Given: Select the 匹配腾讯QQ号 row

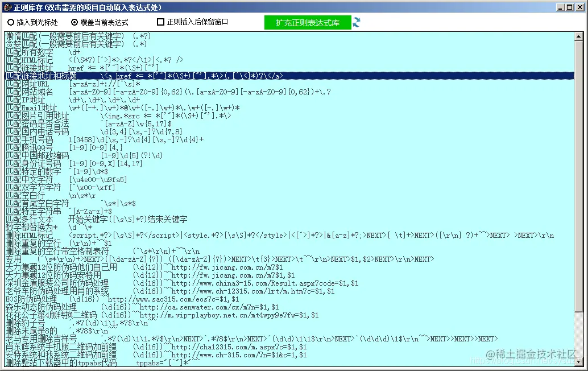Looking at the screenshot, I should point(289,147).
